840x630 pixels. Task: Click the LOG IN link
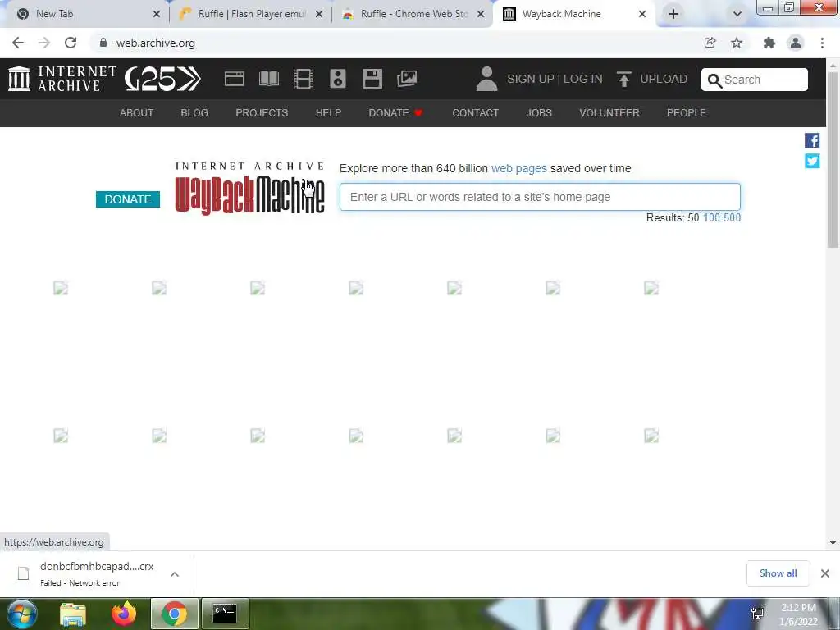click(583, 79)
